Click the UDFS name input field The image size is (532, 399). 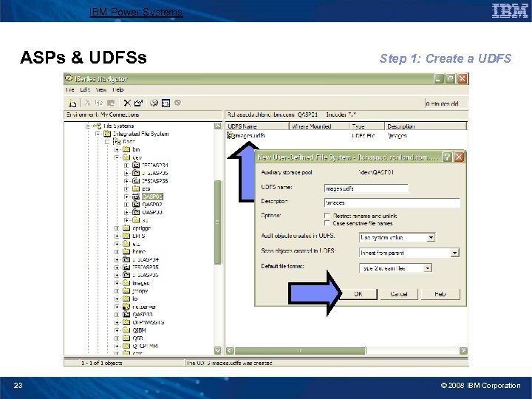[x=366, y=188]
